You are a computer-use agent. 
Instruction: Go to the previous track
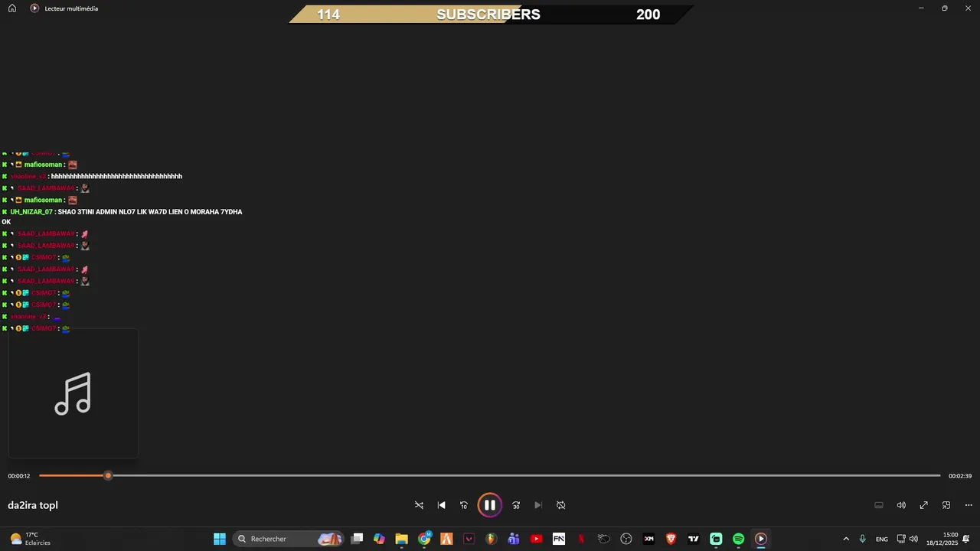click(441, 505)
